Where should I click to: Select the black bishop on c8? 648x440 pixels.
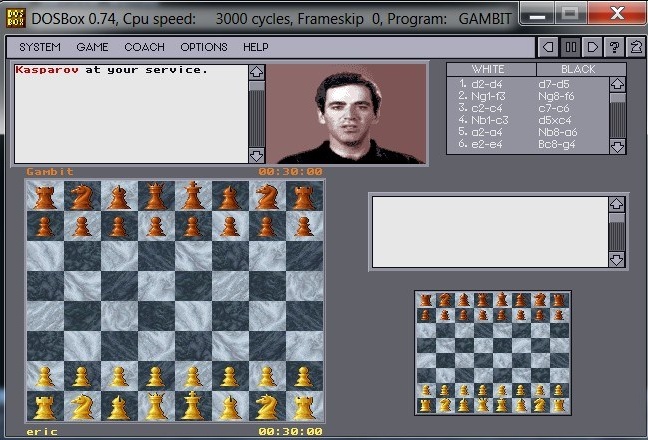pos(119,196)
